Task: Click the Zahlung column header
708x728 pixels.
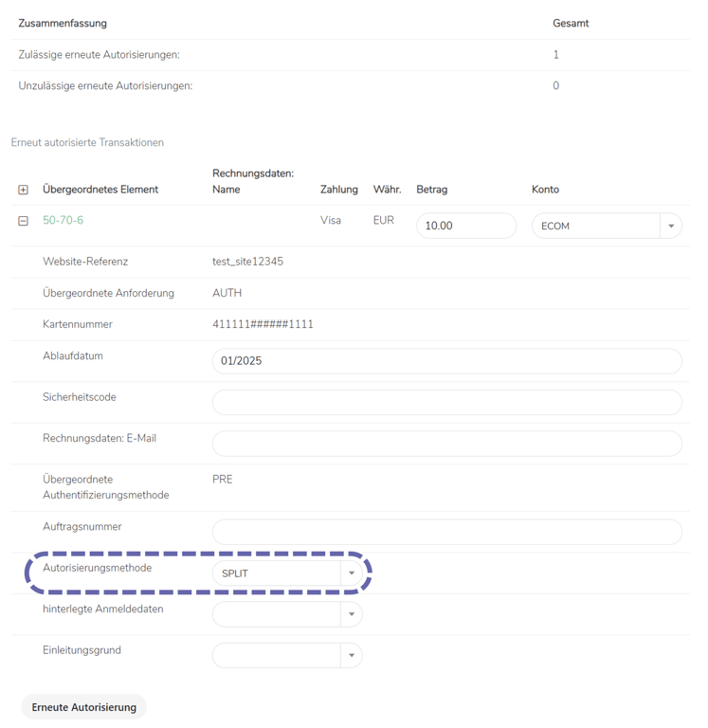Action: tap(339, 190)
